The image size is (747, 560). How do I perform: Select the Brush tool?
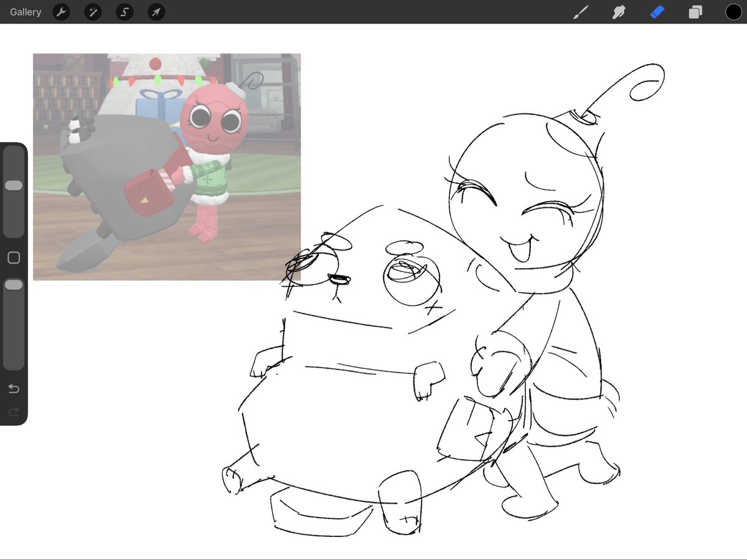point(580,12)
